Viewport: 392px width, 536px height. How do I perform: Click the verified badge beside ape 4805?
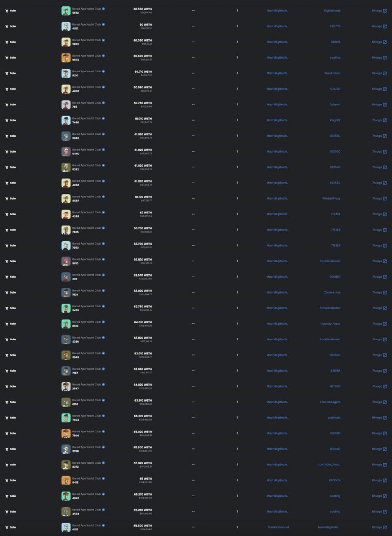coord(103,87)
